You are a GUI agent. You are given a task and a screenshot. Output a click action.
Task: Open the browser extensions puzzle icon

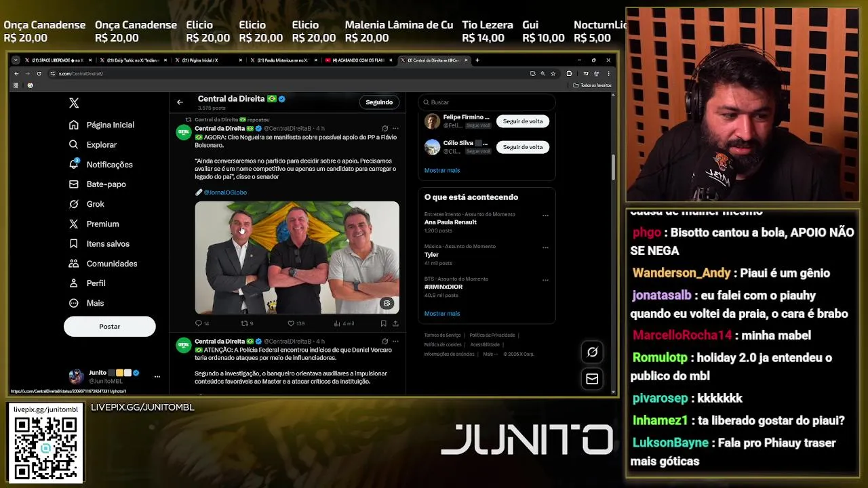(x=569, y=73)
